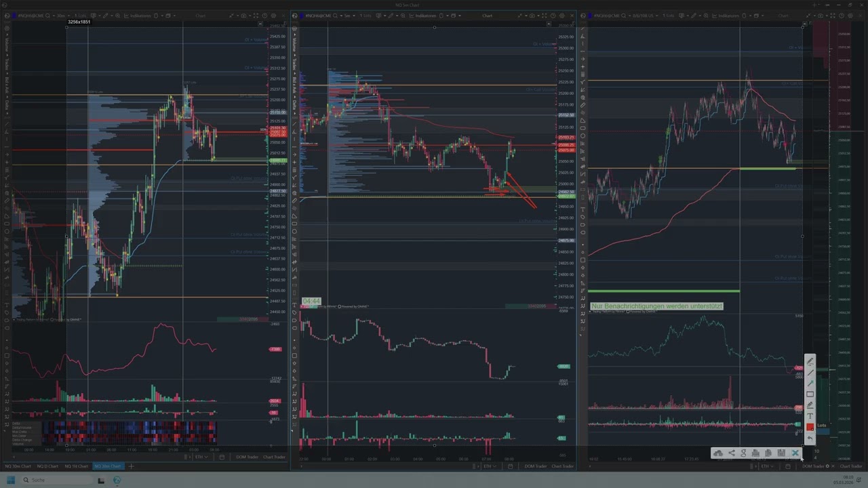
Task: Toggle DOM Trader in the middle chart
Action: click(x=535, y=466)
